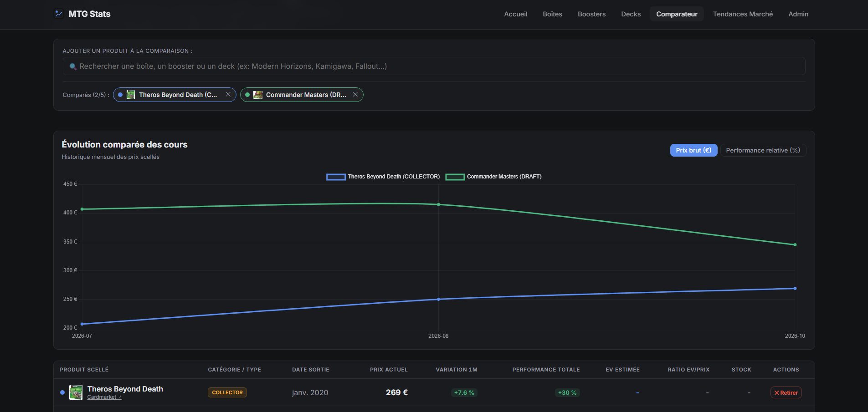Navigate to Decks
This screenshot has width=868, height=412.
(631, 14)
